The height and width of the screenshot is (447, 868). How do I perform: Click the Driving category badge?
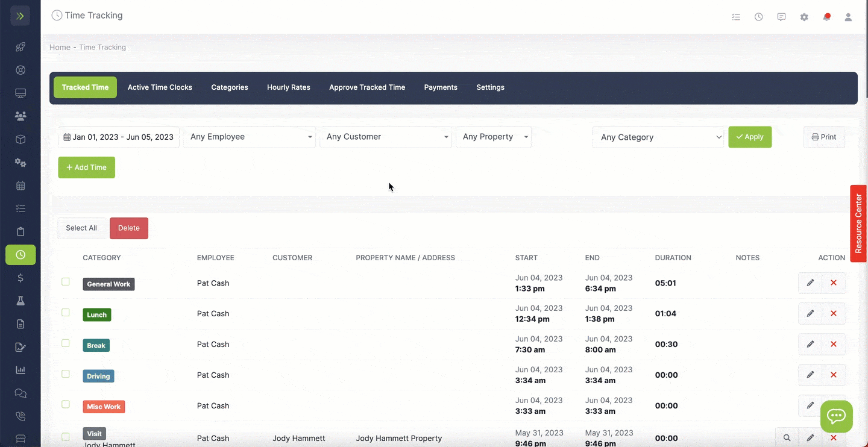(x=98, y=376)
